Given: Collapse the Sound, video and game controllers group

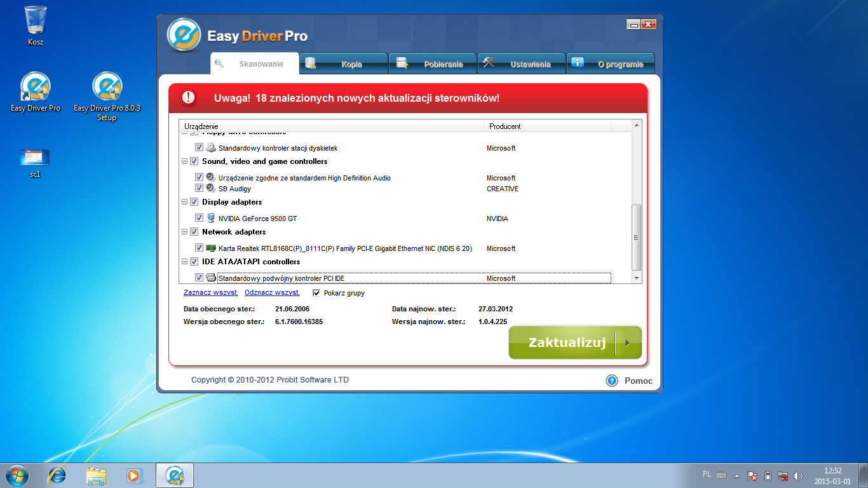Looking at the screenshot, I should point(185,161).
